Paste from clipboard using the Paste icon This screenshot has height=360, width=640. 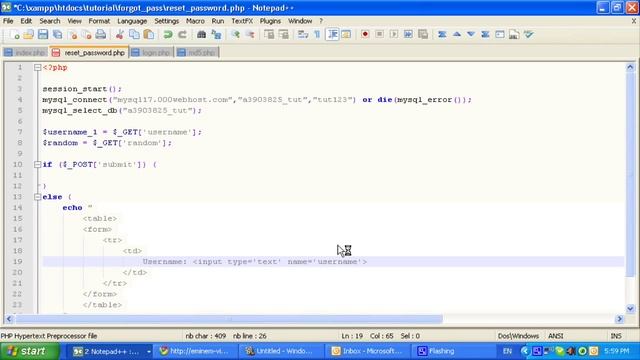pos(149,35)
